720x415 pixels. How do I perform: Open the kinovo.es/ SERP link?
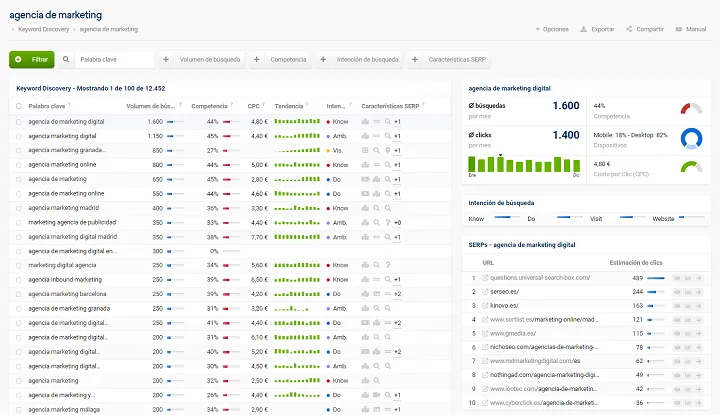[x=504, y=305]
